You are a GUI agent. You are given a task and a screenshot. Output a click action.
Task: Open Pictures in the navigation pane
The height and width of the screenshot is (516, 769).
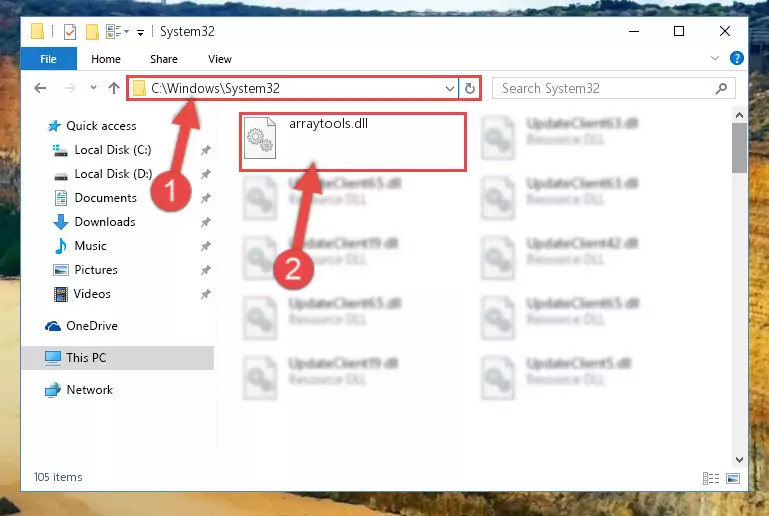click(x=96, y=270)
